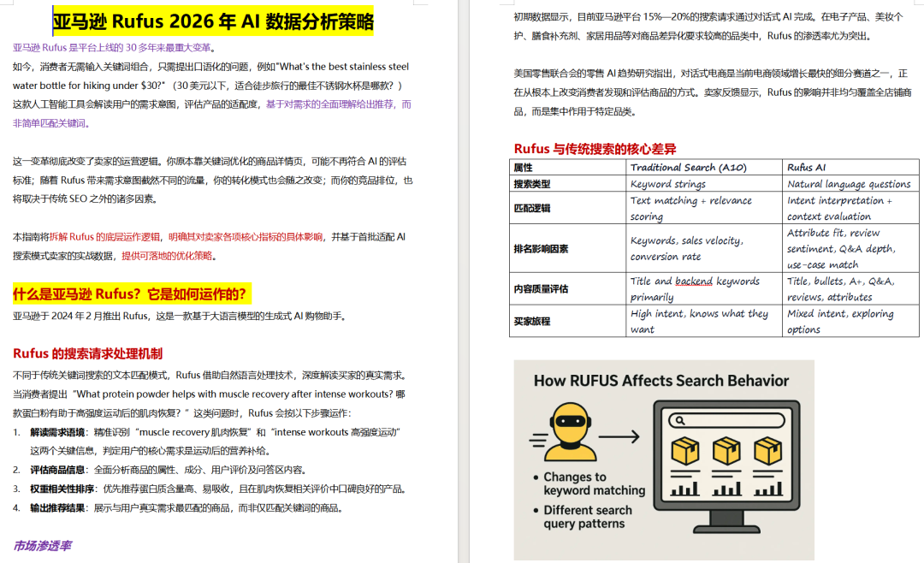Click the 'Traditional Search (A10)' table header cell
The width and height of the screenshot is (924, 563).
[x=688, y=168]
